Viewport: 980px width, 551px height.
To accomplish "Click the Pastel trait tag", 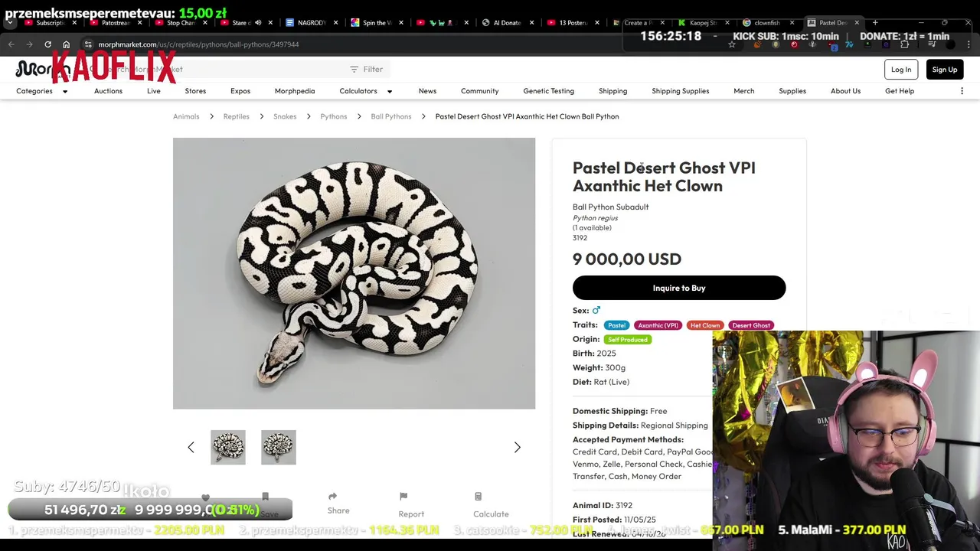I will coord(617,325).
